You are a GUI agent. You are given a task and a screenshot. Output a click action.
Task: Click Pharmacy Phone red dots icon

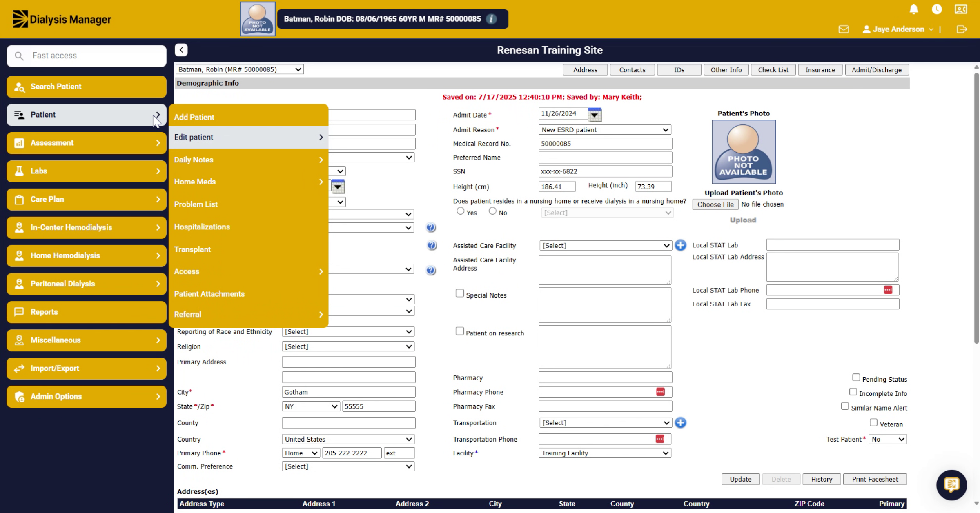(660, 392)
